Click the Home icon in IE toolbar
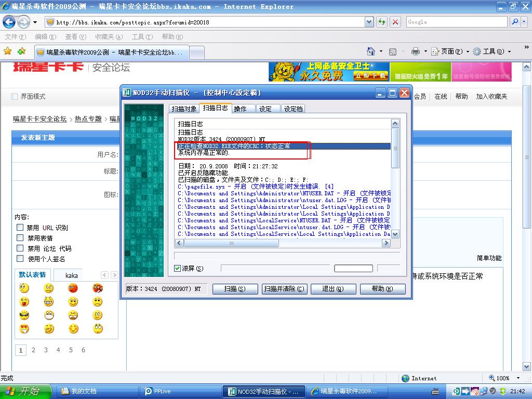The width and height of the screenshot is (532, 399). point(371,51)
